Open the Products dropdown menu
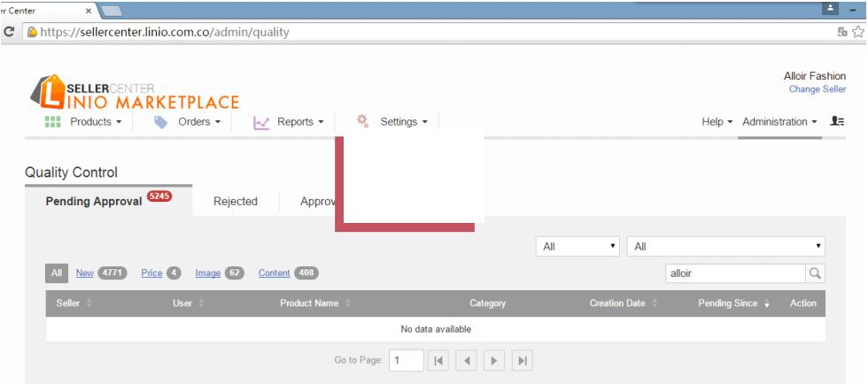The image size is (868, 384). (x=96, y=122)
